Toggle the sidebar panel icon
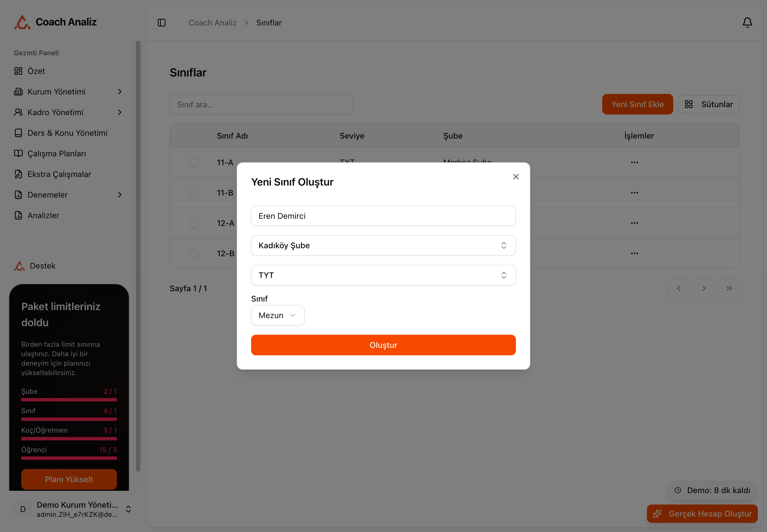The width and height of the screenshot is (767, 532). coord(161,23)
